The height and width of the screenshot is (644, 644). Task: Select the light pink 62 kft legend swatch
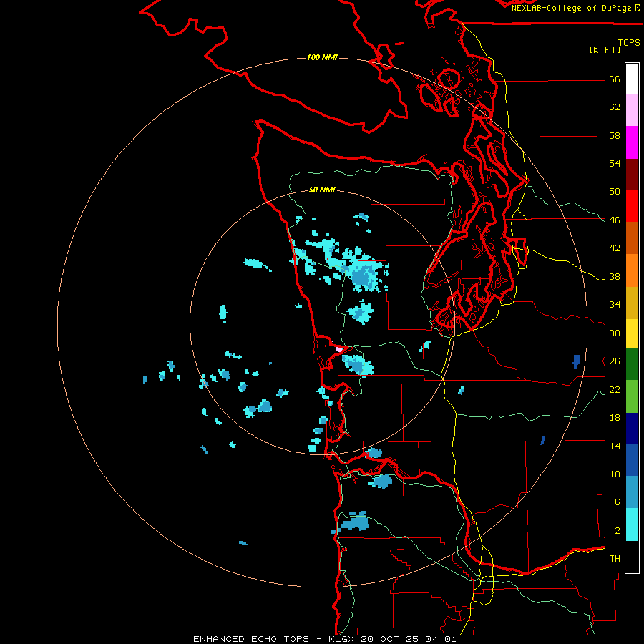tap(632, 110)
